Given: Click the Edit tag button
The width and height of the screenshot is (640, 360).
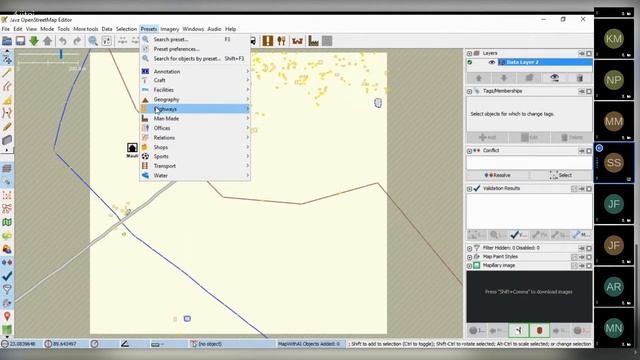Looking at the screenshot, I should click(529, 138).
